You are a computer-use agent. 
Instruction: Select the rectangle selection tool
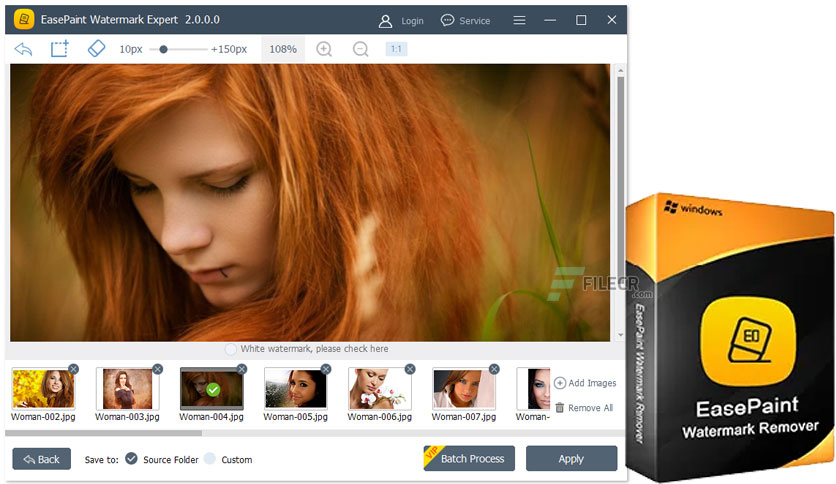(x=60, y=48)
